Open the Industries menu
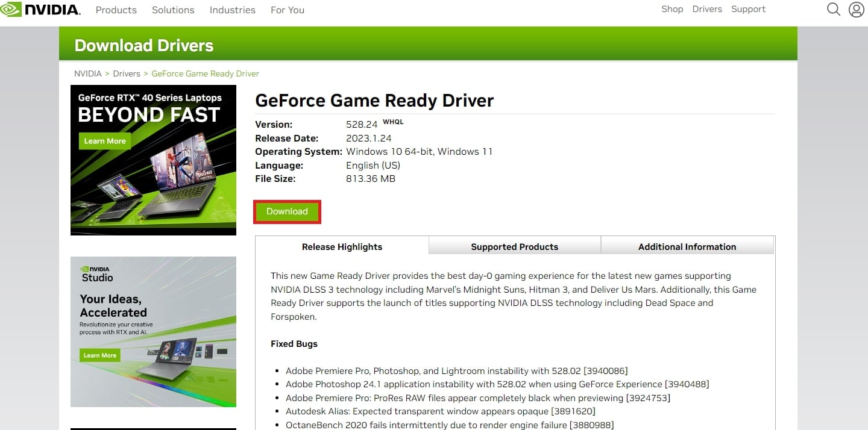 point(233,10)
